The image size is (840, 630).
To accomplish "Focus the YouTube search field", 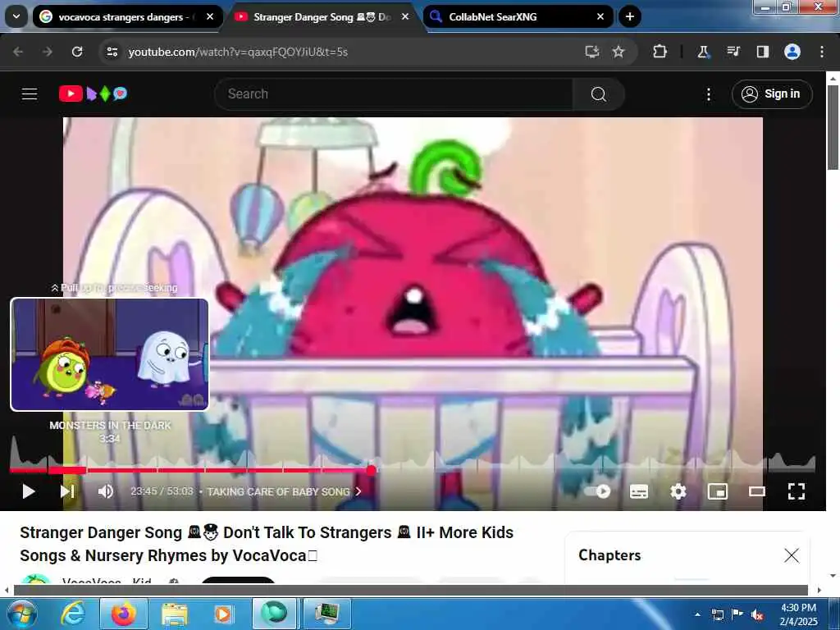I will (394, 94).
